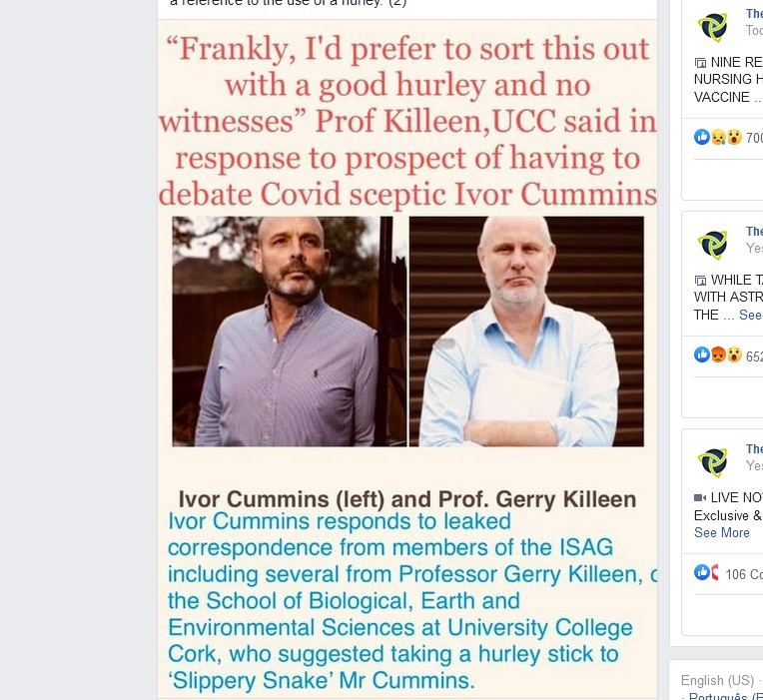This screenshot has height=700, width=763.
Task: Click the like reaction on the LIVE NOW post
Action: (x=702, y=572)
